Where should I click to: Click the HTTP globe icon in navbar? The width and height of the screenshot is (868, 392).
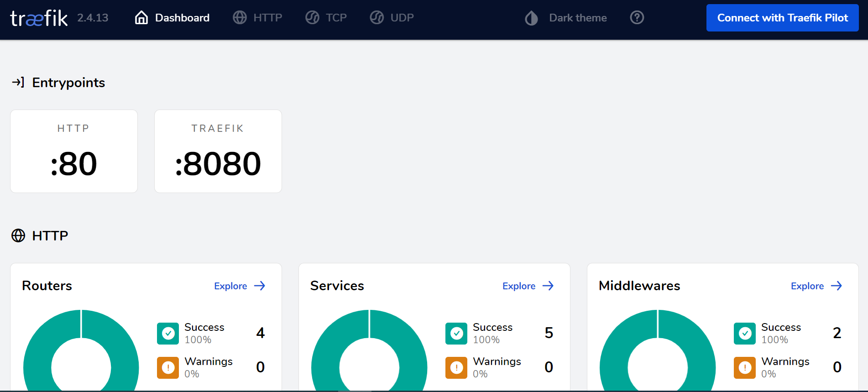pyautogui.click(x=240, y=18)
